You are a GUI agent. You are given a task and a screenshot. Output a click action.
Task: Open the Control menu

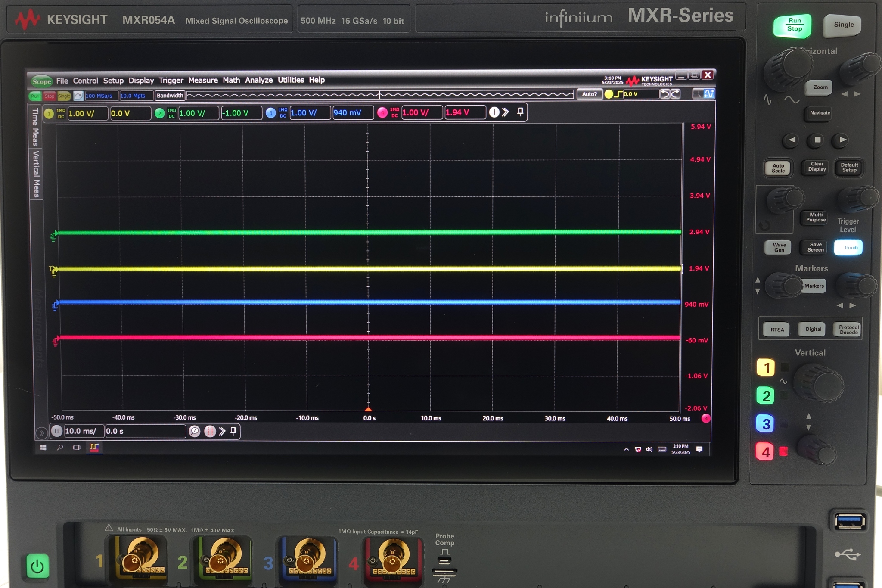click(85, 81)
